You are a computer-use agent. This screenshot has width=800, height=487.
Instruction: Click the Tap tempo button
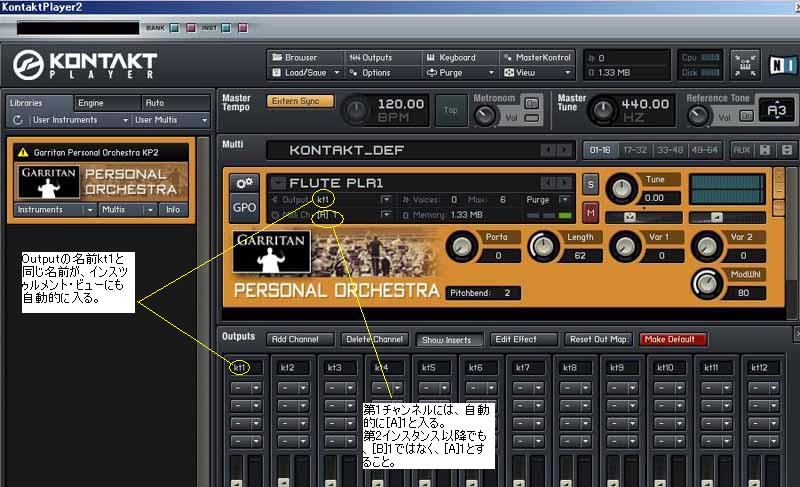pyautogui.click(x=451, y=110)
